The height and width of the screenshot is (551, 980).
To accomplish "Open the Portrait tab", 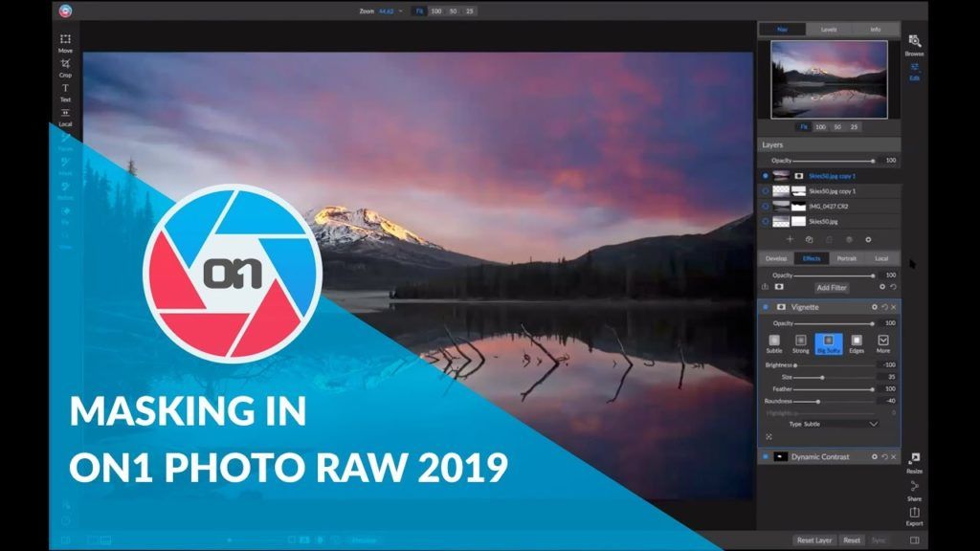I will [847, 258].
